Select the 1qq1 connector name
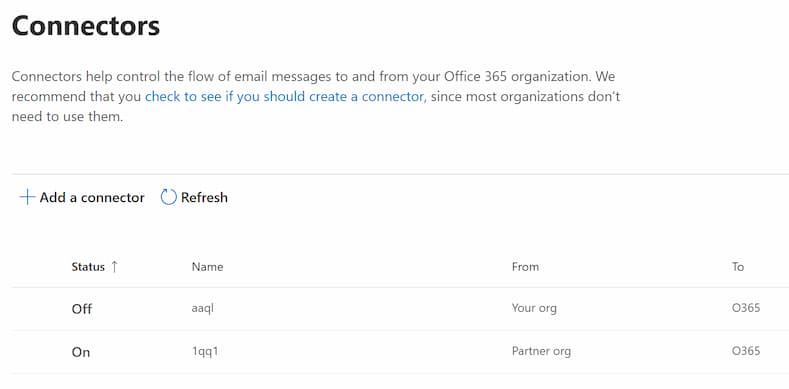The image size is (789, 389). pos(205,351)
